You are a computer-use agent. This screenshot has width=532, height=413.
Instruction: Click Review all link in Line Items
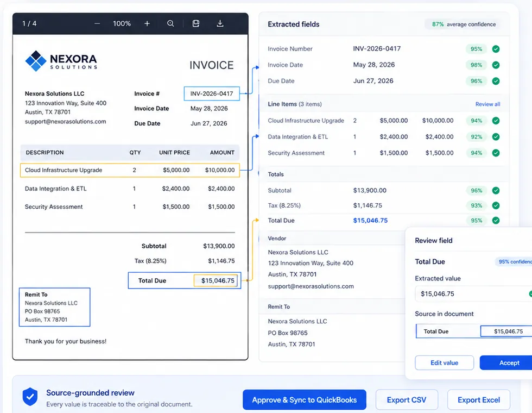click(487, 104)
